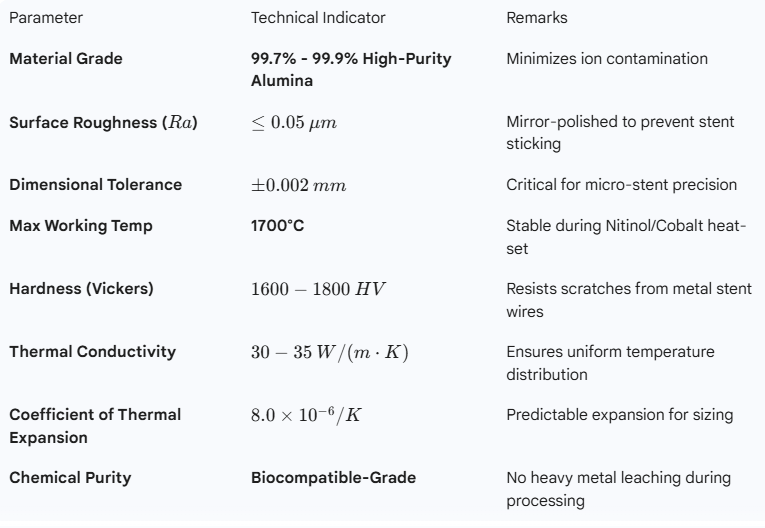Select the Hardness (Vickers) label
765x528 pixels.
(80, 290)
